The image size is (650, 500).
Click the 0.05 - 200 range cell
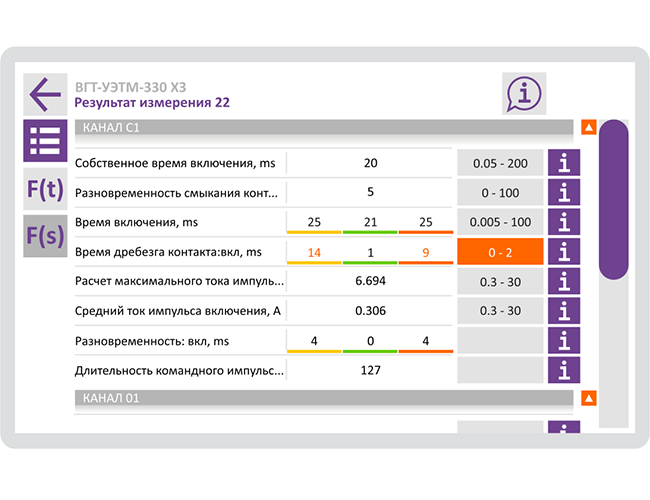500,163
